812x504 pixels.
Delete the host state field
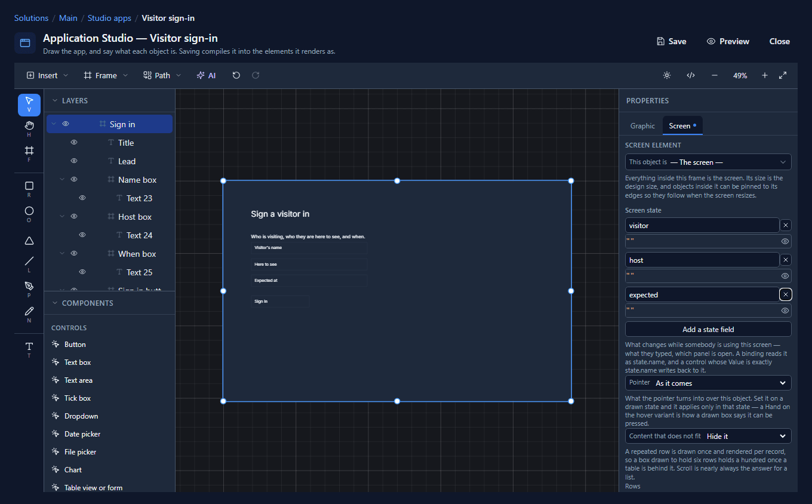click(x=786, y=260)
